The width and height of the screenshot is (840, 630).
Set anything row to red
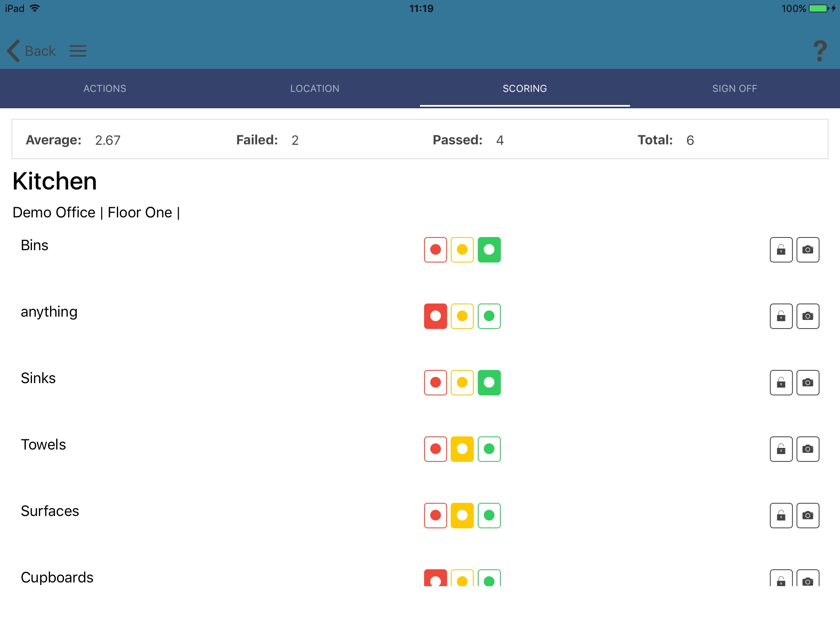click(436, 316)
